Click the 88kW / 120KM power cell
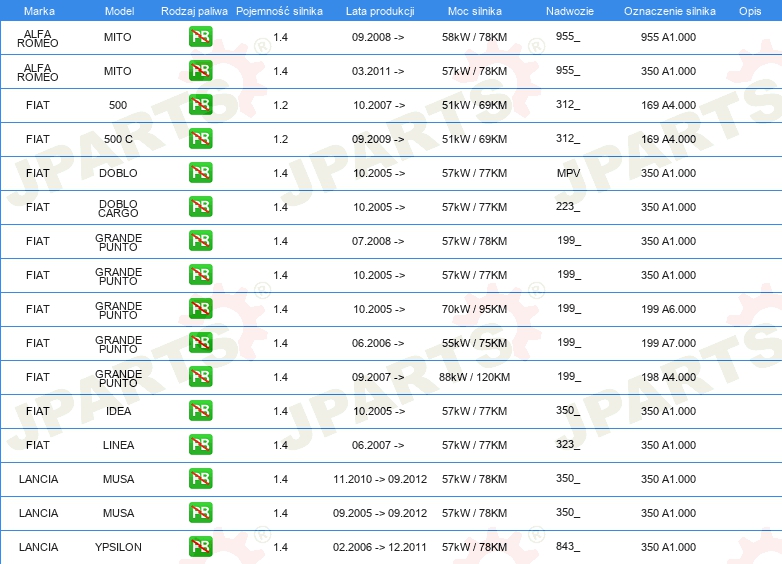 click(474, 377)
